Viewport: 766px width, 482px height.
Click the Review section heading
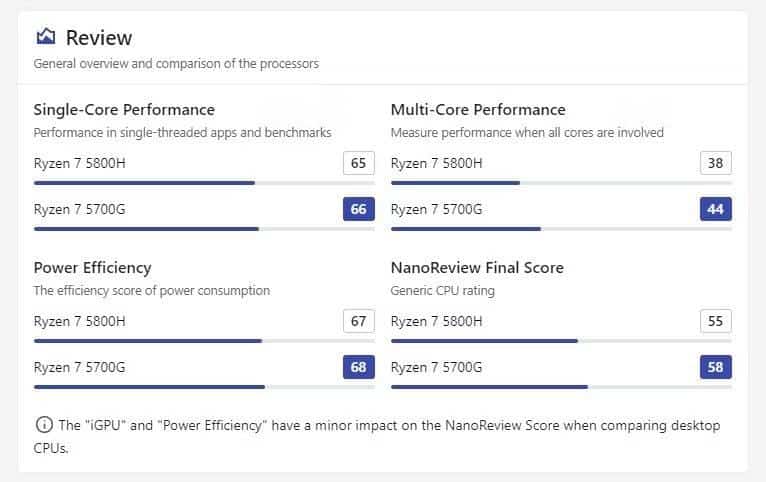point(98,38)
